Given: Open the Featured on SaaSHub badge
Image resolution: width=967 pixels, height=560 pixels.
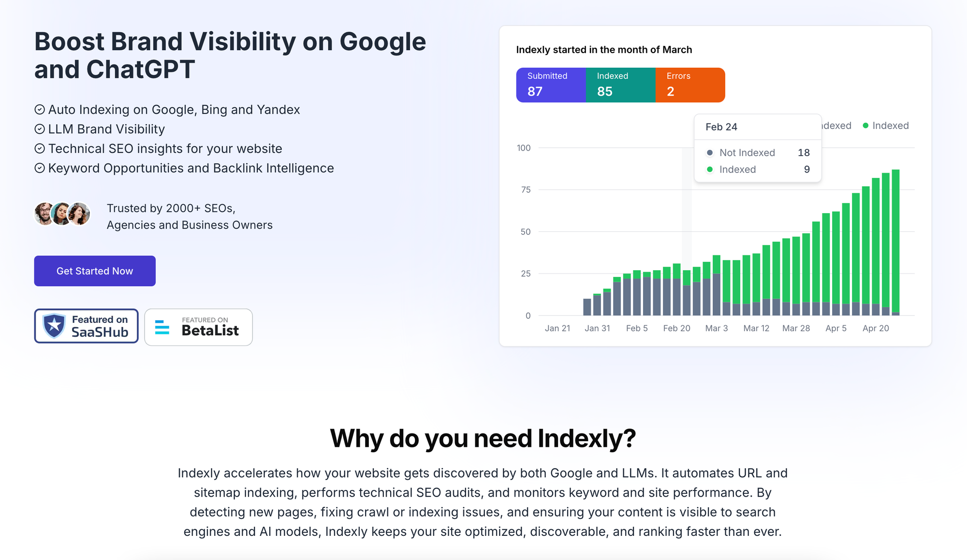Looking at the screenshot, I should pyautogui.click(x=86, y=326).
